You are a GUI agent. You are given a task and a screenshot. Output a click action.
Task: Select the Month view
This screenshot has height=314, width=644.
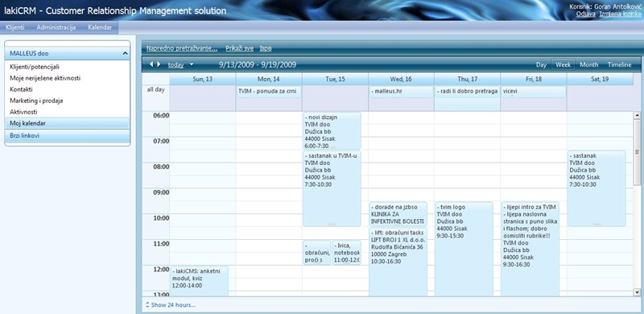click(x=589, y=65)
